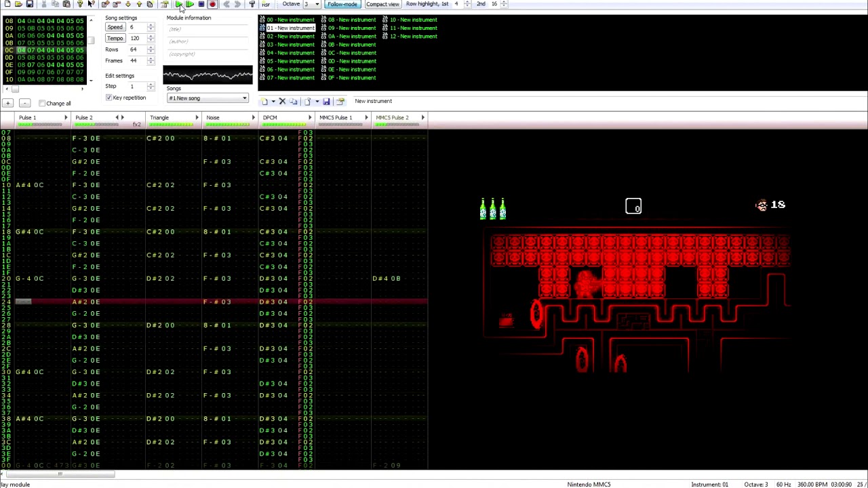Open module properties toolbar icon
This screenshot has width=868, height=488.
164,4
